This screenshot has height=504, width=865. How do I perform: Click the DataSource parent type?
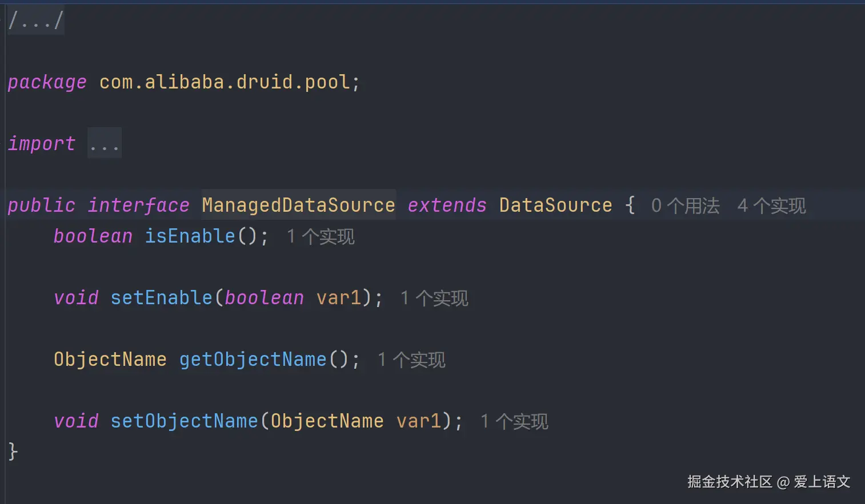coord(555,205)
